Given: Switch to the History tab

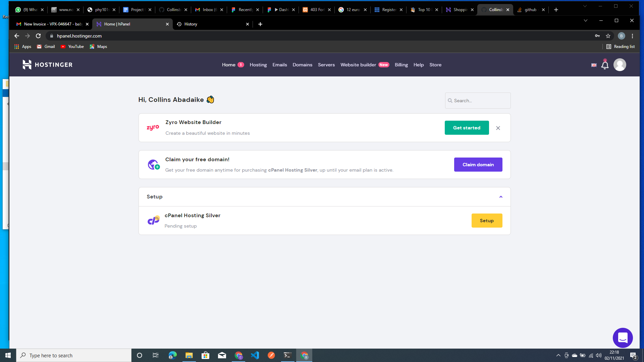Looking at the screenshot, I should [x=213, y=24].
